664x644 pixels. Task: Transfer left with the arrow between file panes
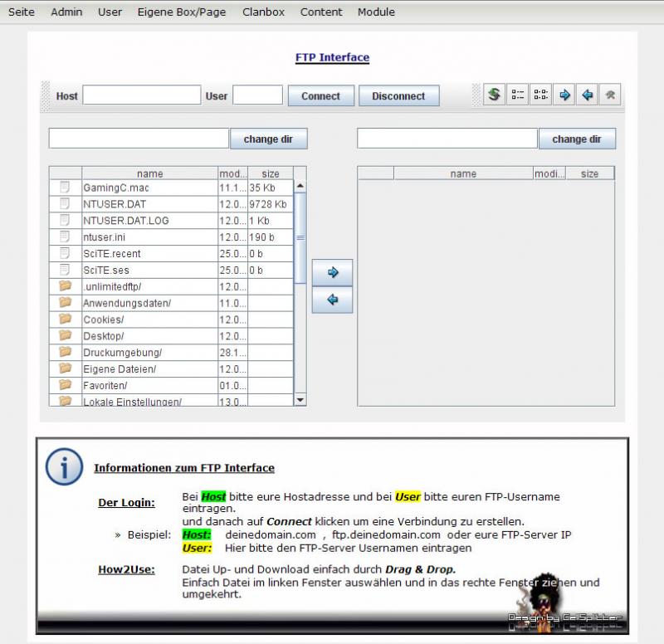333,300
